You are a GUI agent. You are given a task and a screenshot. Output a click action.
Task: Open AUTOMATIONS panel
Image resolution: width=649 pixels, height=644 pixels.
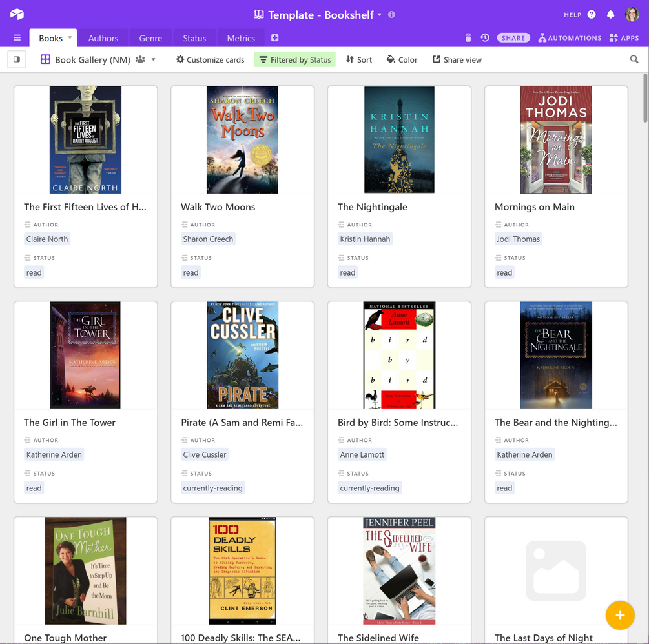[570, 38]
